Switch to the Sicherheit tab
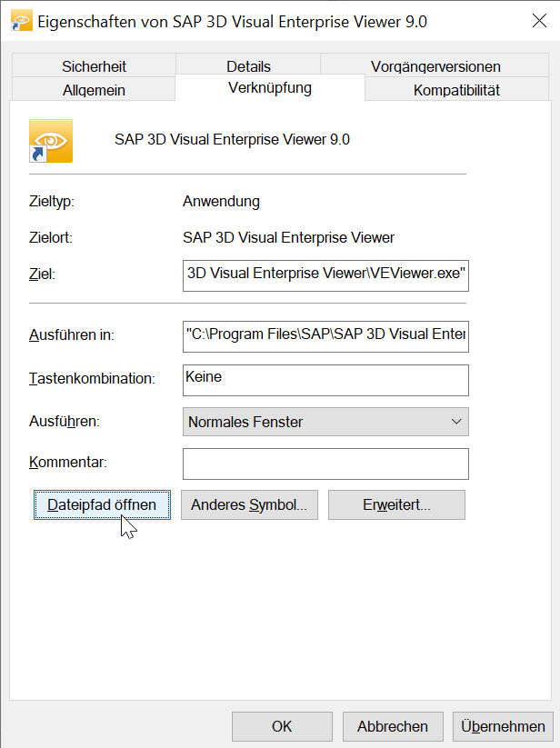 [94, 65]
